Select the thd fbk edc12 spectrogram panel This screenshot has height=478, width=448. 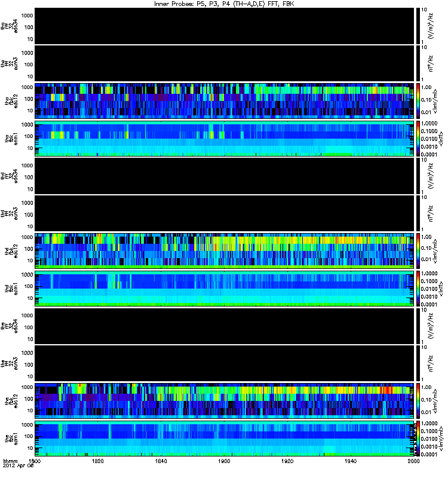225,251
